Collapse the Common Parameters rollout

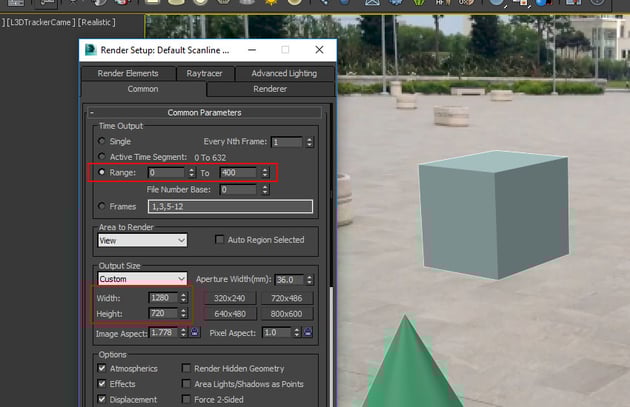coord(205,113)
